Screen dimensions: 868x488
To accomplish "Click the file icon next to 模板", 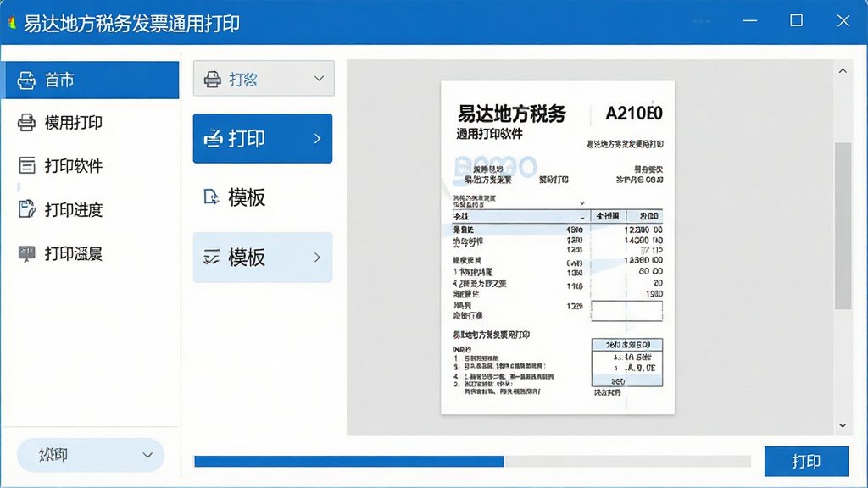I will click(x=211, y=197).
